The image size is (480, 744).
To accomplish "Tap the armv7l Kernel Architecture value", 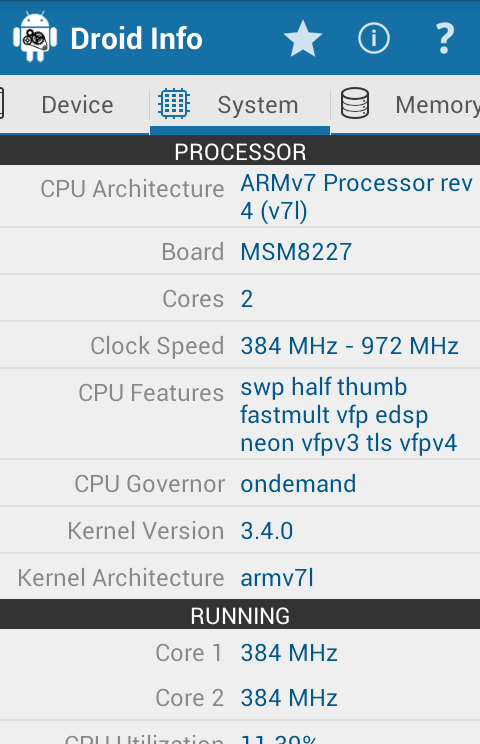I will [277, 578].
